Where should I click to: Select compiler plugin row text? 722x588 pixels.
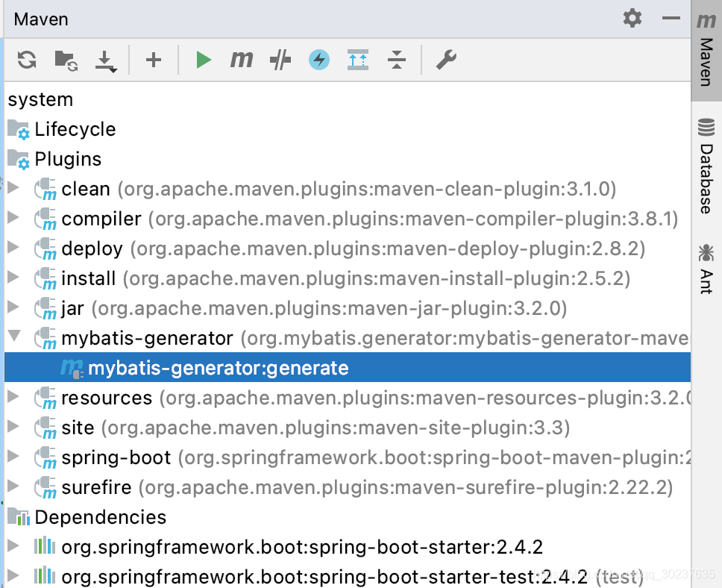pyautogui.click(x=370, y=219)
